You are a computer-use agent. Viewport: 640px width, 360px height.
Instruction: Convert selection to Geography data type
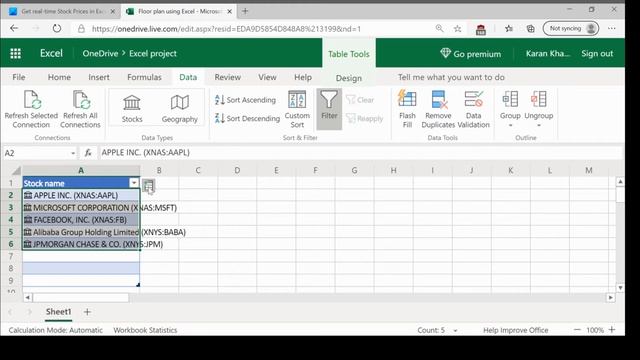coord(180,109)
